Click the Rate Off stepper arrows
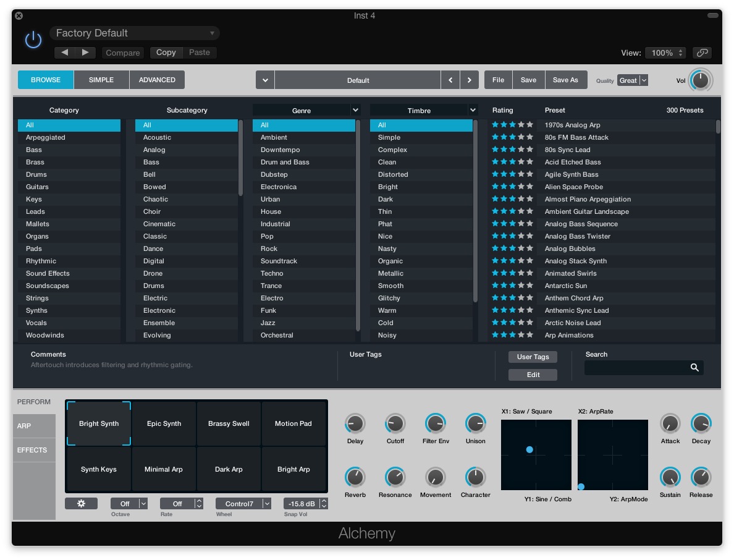Image resolution: width=734 pixels, height=560 pixels. click(x=199, y=503)
